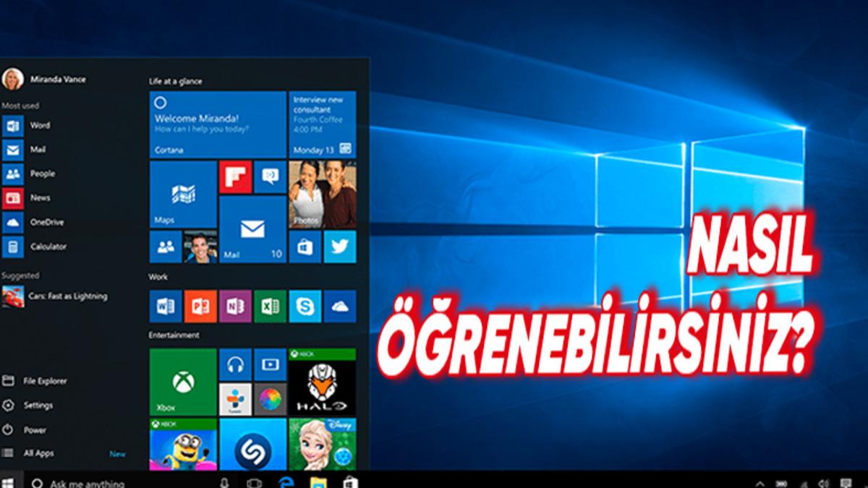The height and width of the screenshot is (488, 868).
Task: Open the Xbox tile
Action: pyautogui.click(x=182, y=382)
